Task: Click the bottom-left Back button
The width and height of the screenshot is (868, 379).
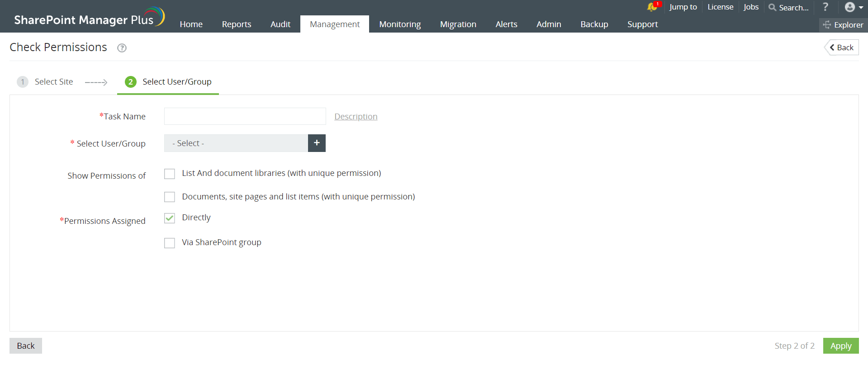Action: (26, 346)
